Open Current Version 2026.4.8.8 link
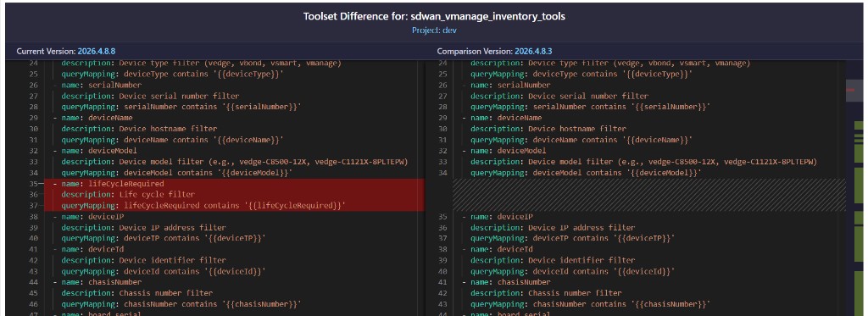The image size is (868, 316). coord(97,51)
